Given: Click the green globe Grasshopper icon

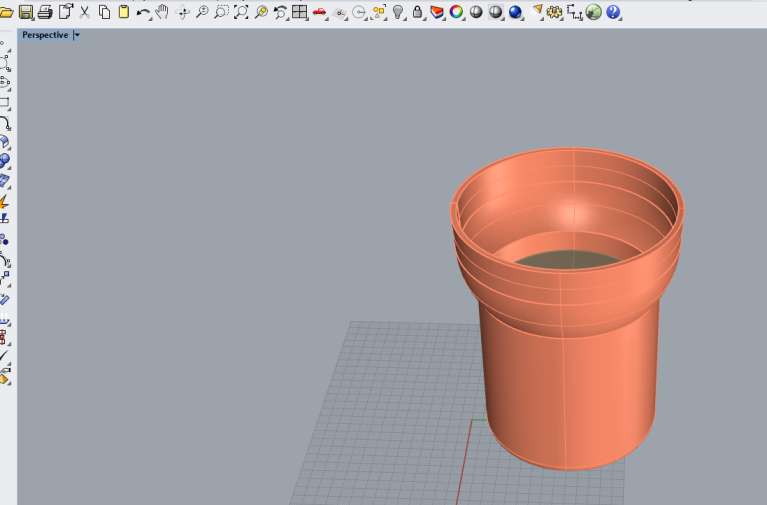Looking at the screenshot, I should tap(593, 12).
